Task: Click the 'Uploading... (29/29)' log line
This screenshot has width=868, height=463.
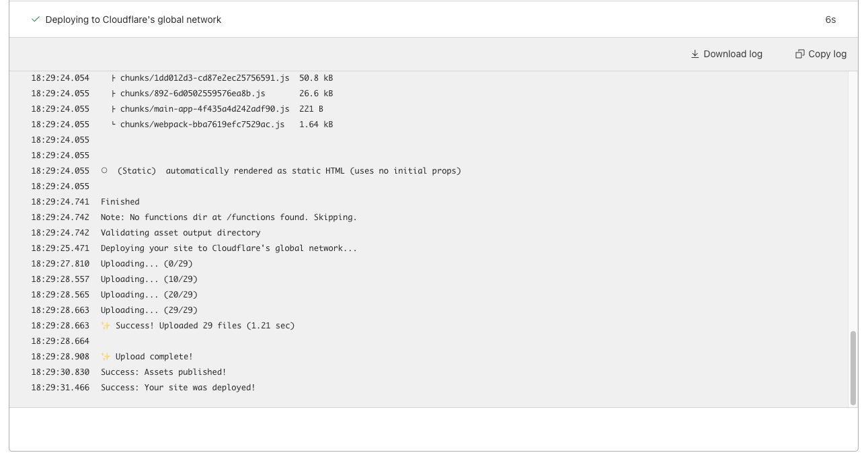Action: tap(149, 310)
